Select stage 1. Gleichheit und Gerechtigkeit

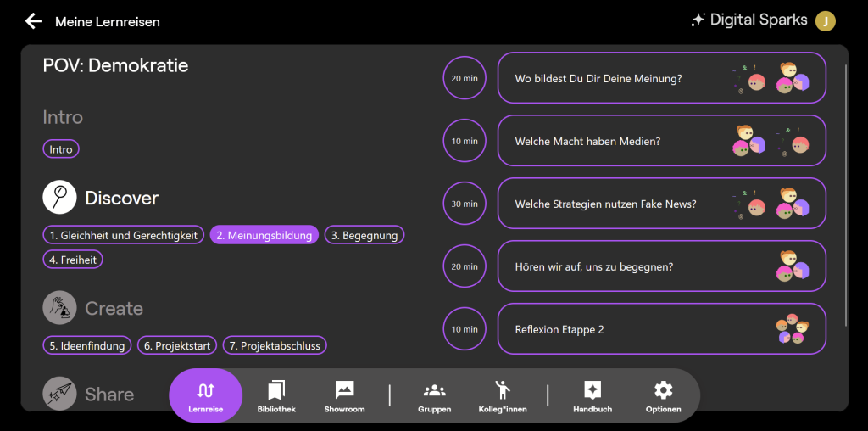[x=124, y=235]
